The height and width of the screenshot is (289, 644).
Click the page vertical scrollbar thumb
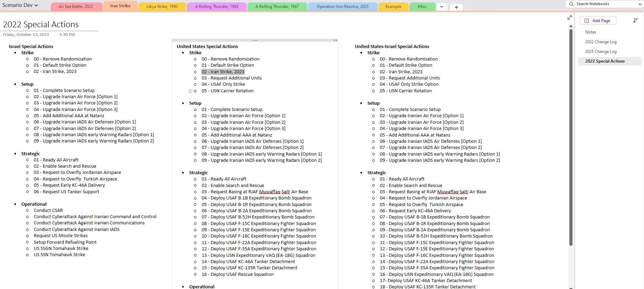[571, 137]
